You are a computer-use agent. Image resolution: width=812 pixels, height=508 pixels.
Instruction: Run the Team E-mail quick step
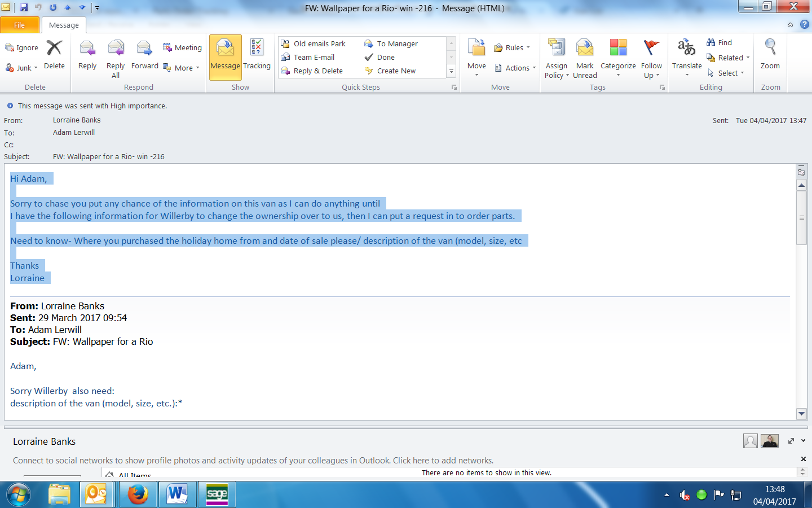314,57
